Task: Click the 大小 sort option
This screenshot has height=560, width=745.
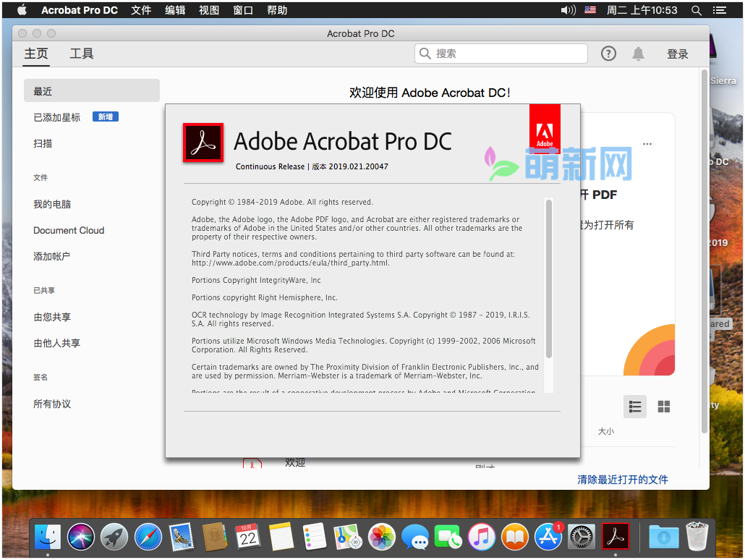Action: pyautogui.click(x=606, y=430)
